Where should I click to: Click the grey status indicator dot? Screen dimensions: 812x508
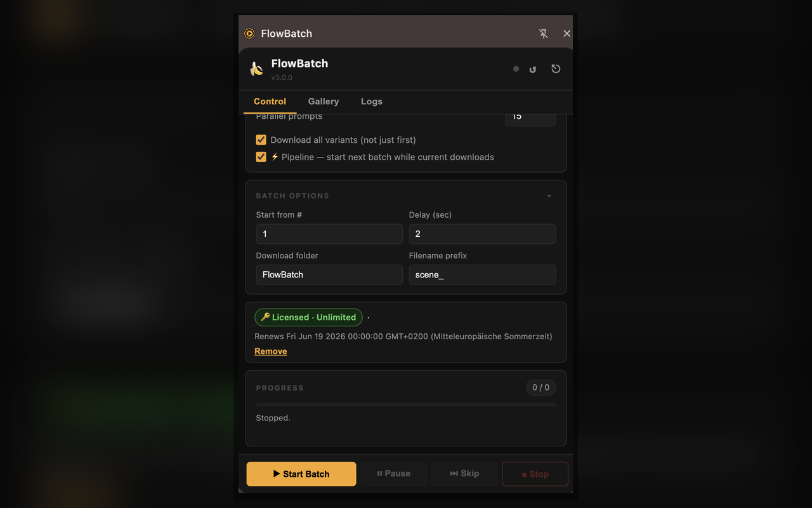516,69
